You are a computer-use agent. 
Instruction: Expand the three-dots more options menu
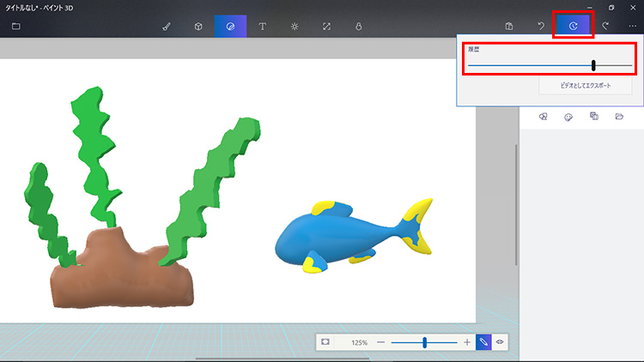633,27
